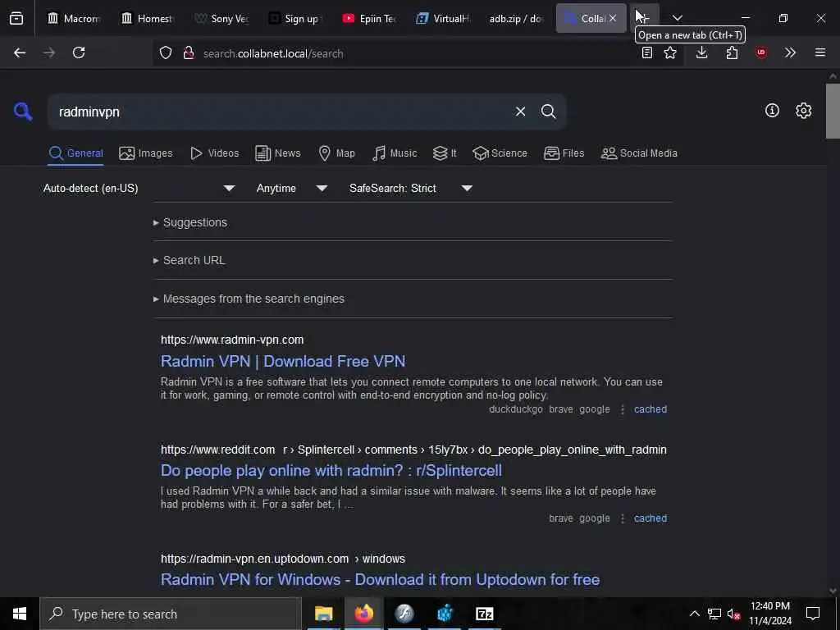
Task: Open cached link for radmin-vpn.com result
Action: pyautogui.click(x=651, y=409)
